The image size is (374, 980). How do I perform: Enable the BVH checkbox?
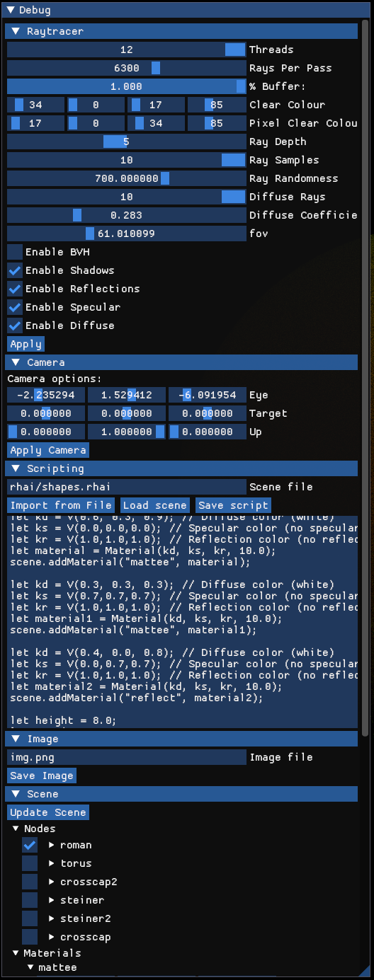(15, 252)
